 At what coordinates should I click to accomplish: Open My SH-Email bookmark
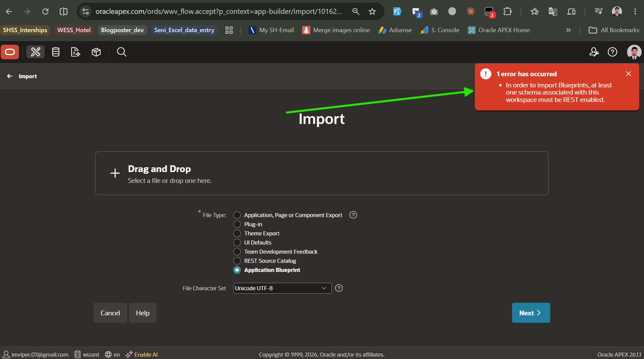coord(271,30)
